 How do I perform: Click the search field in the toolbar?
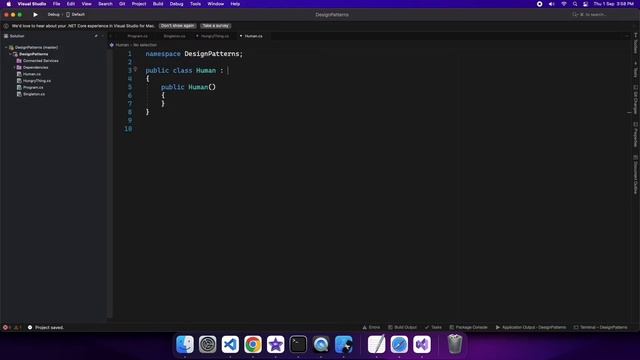pos(591,15)
